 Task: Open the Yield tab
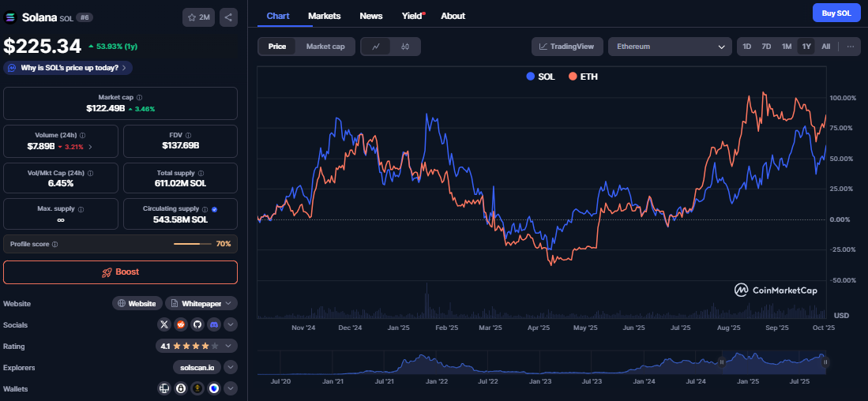[x=412, y=16]
